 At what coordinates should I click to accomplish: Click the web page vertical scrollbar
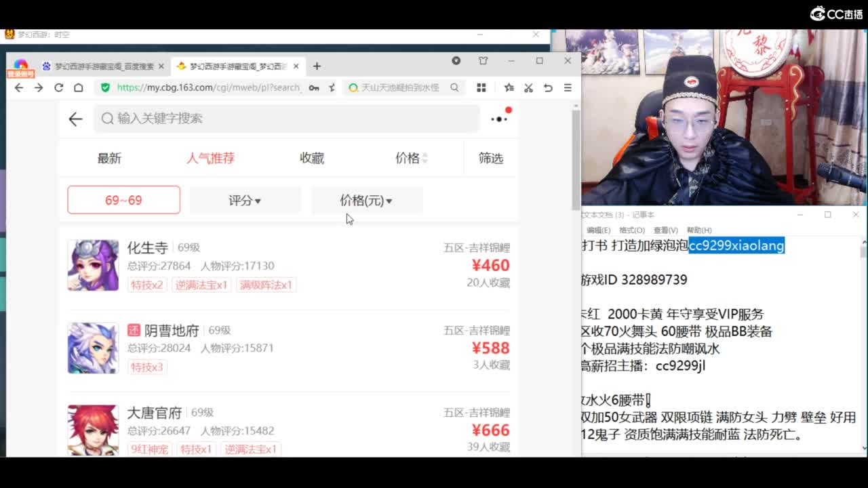576,159
